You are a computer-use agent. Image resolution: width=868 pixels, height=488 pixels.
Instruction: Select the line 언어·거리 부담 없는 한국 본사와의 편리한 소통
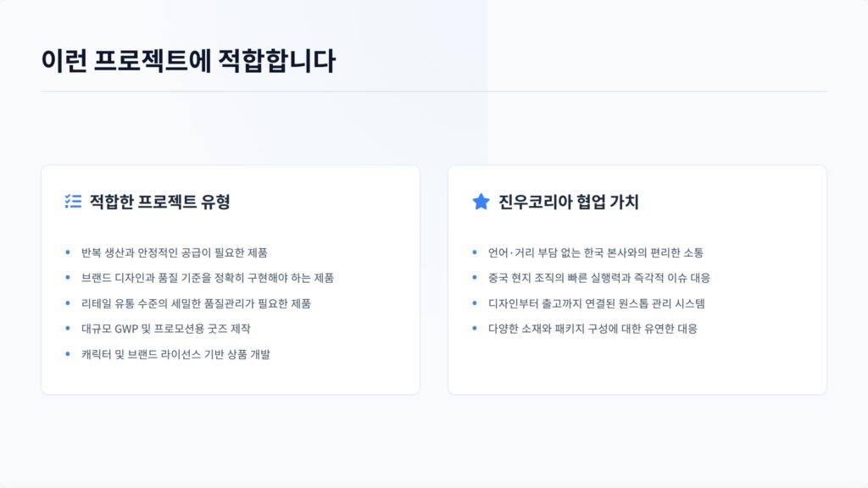tap(596, 252)
